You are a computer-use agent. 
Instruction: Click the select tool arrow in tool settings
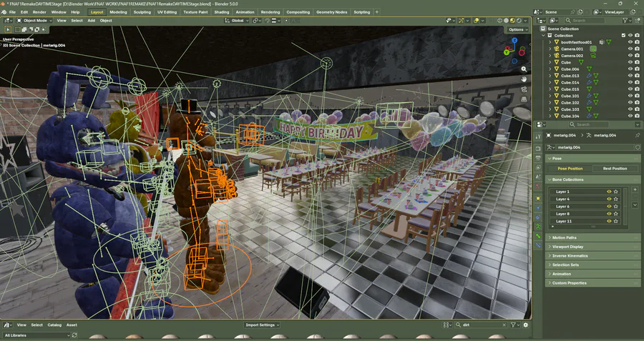8,29
